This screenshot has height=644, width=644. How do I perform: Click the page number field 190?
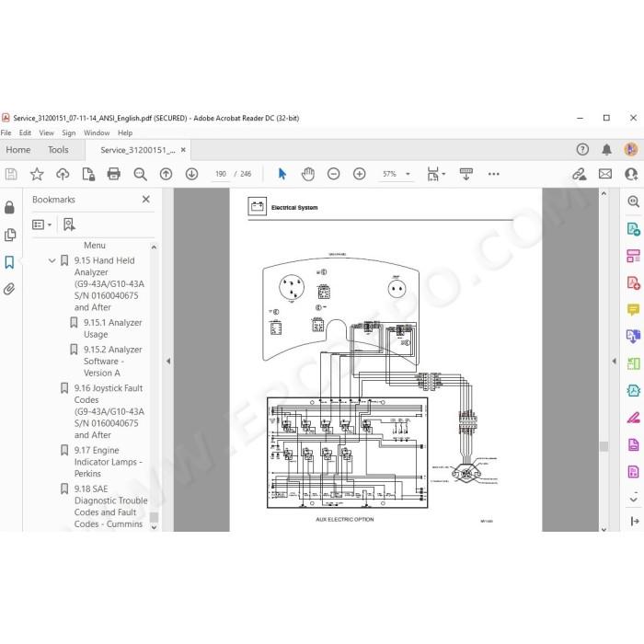pos(221,174)
